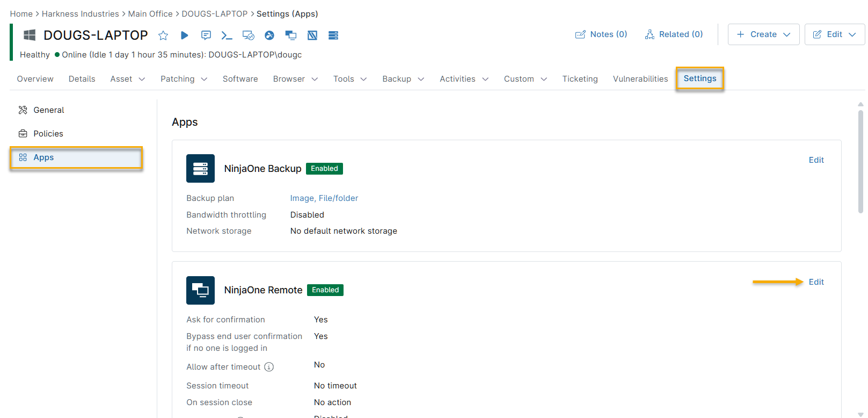Click the striped square icon in header
868x418 pixels.
[x=312, y=35]
